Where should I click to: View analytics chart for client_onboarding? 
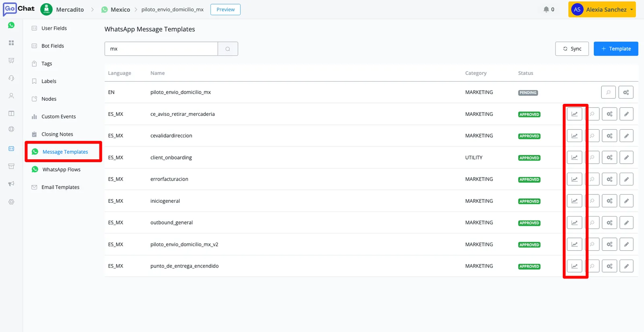(574, 157)
